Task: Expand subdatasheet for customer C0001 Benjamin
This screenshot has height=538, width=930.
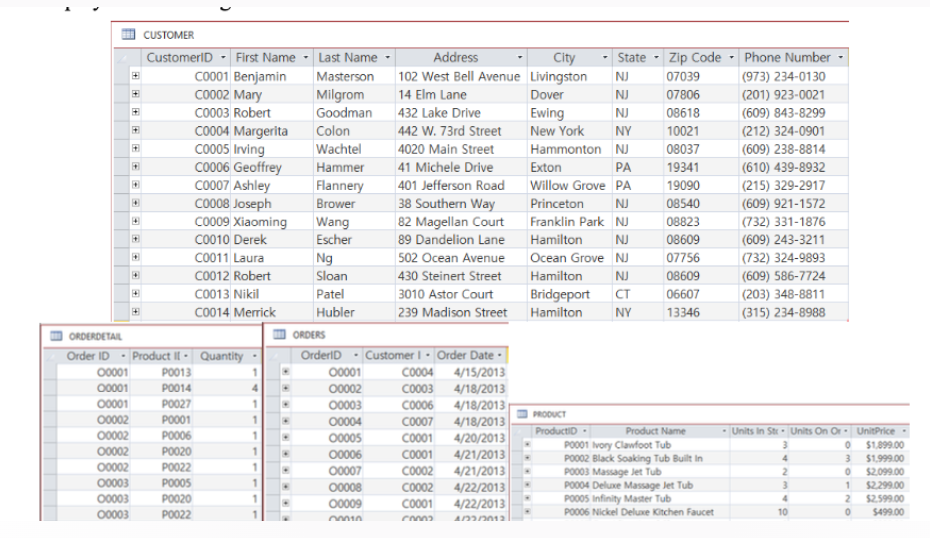Action: (x=136, y=76)
